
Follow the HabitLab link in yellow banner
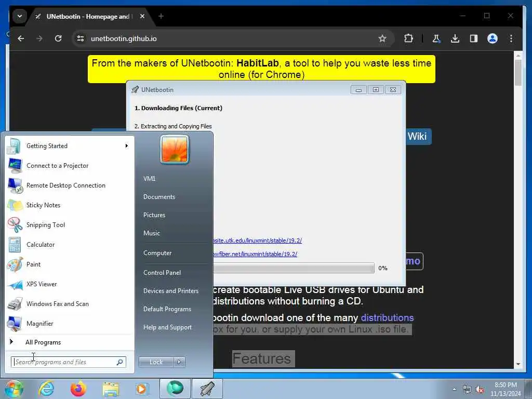click(258, 63)
